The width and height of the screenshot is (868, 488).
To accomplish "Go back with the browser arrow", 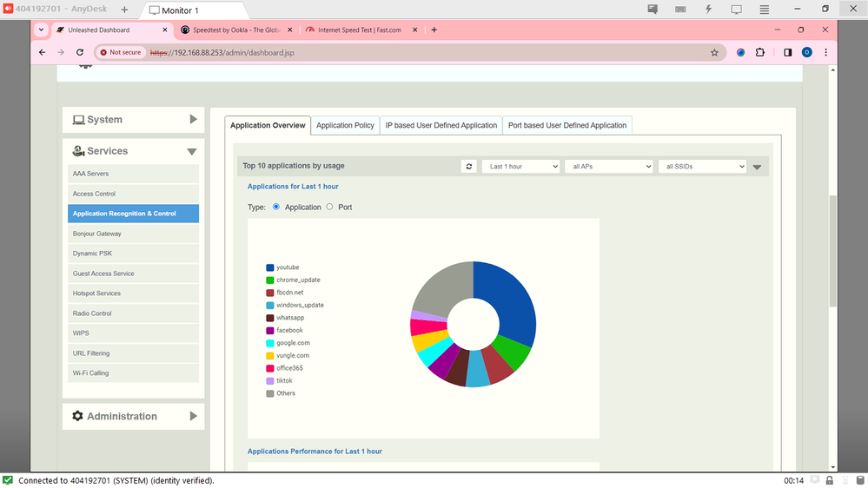I will (42, 52).
